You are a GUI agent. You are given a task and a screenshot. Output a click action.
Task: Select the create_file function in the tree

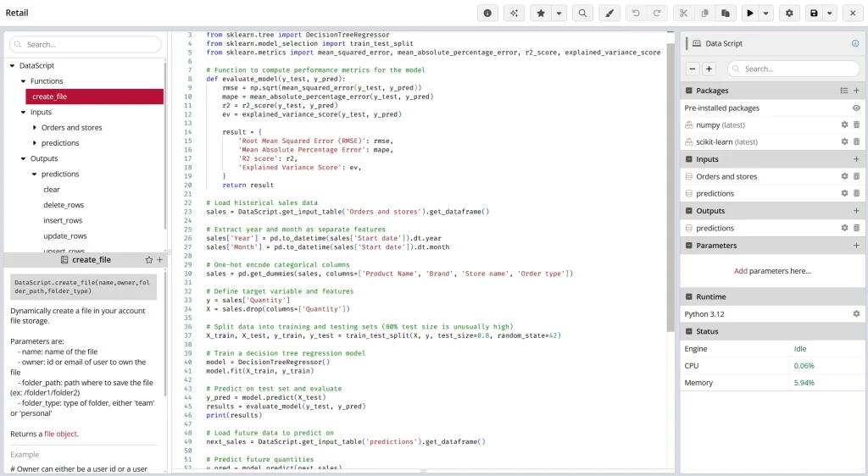point(94,97)
